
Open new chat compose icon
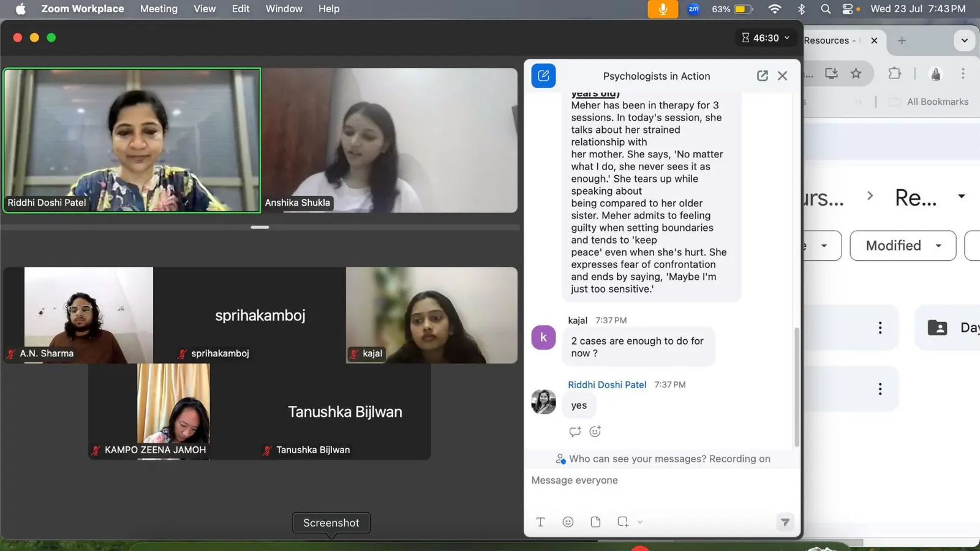pos(543,76)
